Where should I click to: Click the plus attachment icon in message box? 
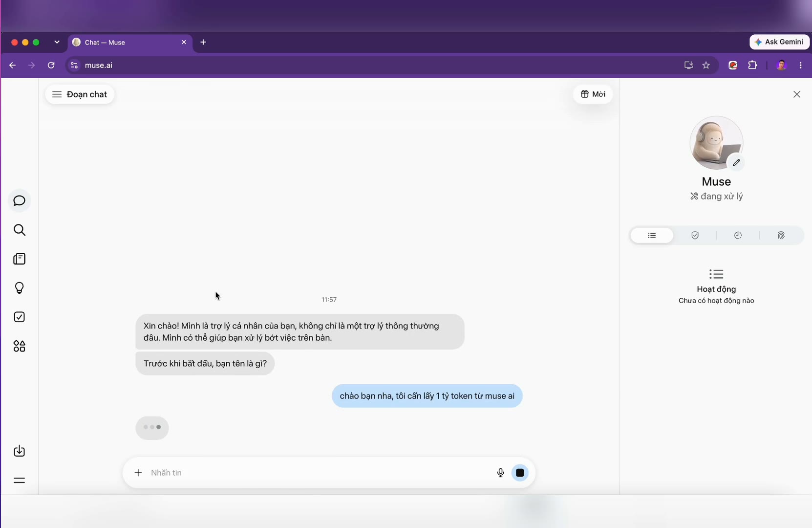coord(138,473)
